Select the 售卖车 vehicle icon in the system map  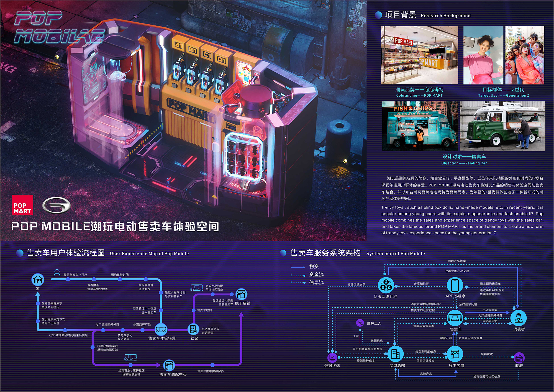tap(455, 318)
